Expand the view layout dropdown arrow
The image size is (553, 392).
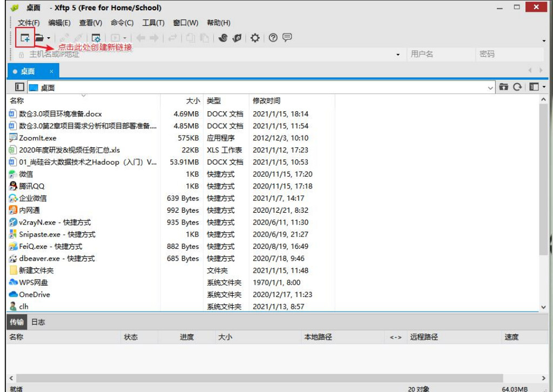pyautogui.click(x=544, y=87)
